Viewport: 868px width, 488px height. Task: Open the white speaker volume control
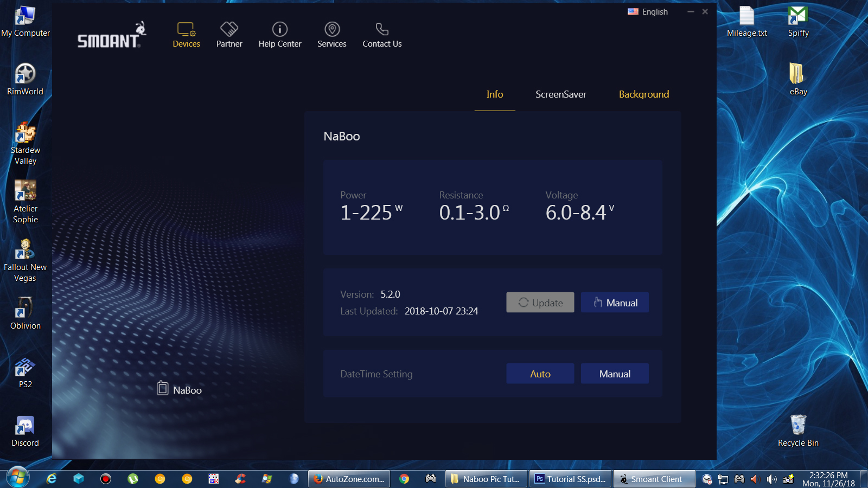click(771, 479)
